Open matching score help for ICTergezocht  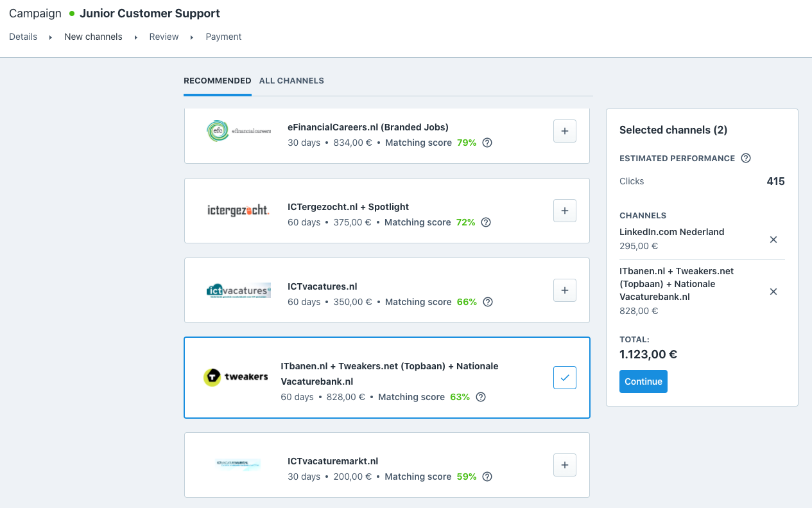[486, 222]
